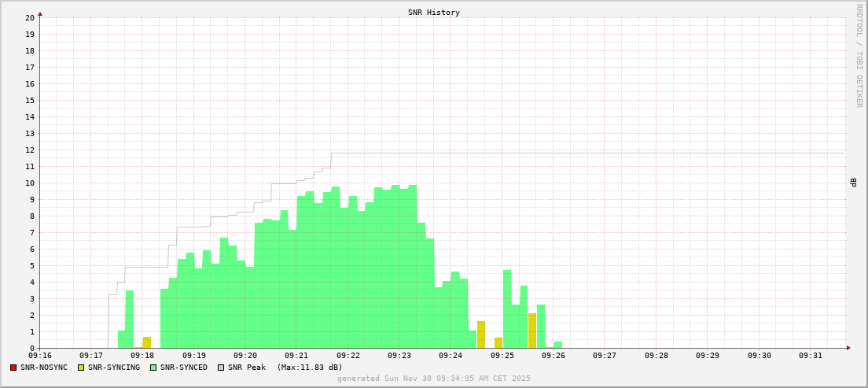Click the RRDTOOL / TOBI OETIKER watermark
The height and width of the screenshot is (388, 868).
859,55
